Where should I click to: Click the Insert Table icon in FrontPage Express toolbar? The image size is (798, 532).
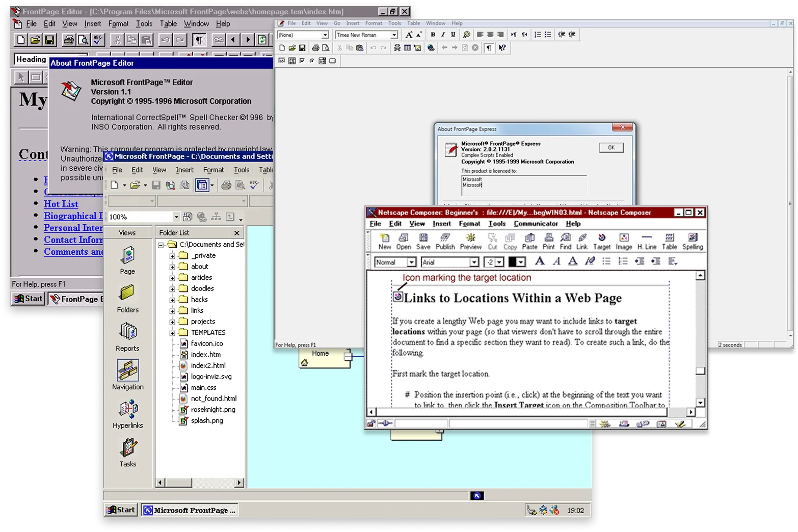407,48
